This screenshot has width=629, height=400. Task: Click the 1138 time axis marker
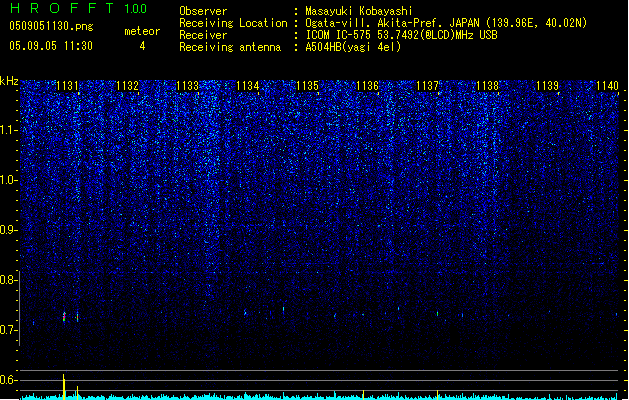click(x=487, y=85)
